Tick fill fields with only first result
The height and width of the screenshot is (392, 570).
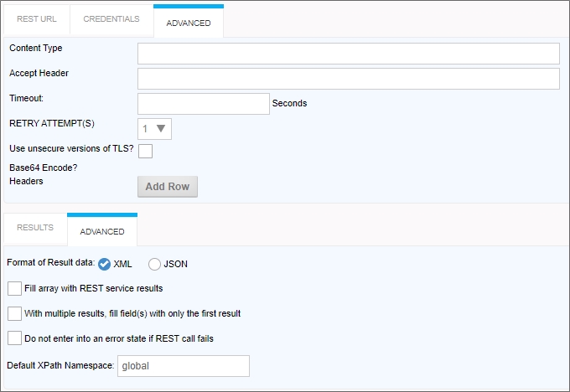(14, 313)
